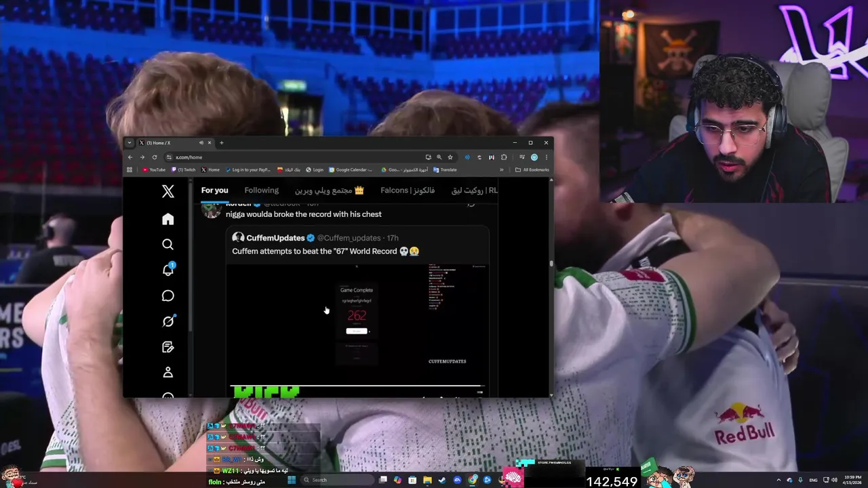Switch to the For you tab
The image size is (868, 488).
click(214, 190)
